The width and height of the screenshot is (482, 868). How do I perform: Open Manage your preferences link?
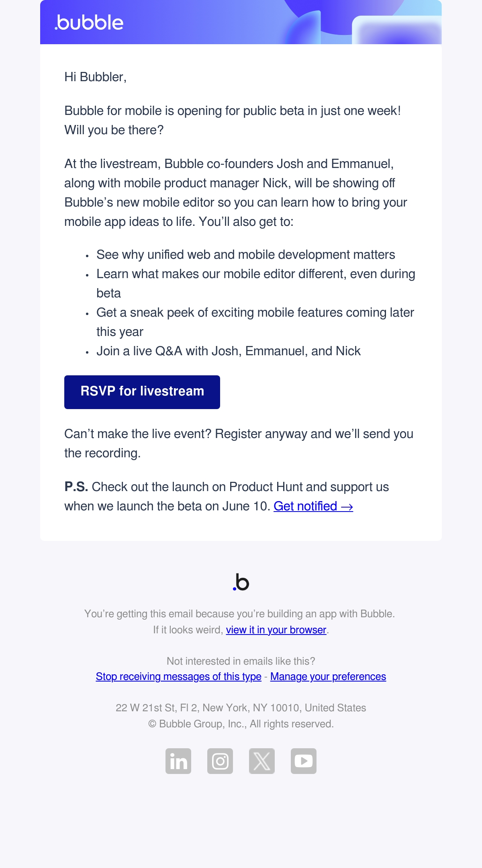pyautogui.click(x=328, y=677)
